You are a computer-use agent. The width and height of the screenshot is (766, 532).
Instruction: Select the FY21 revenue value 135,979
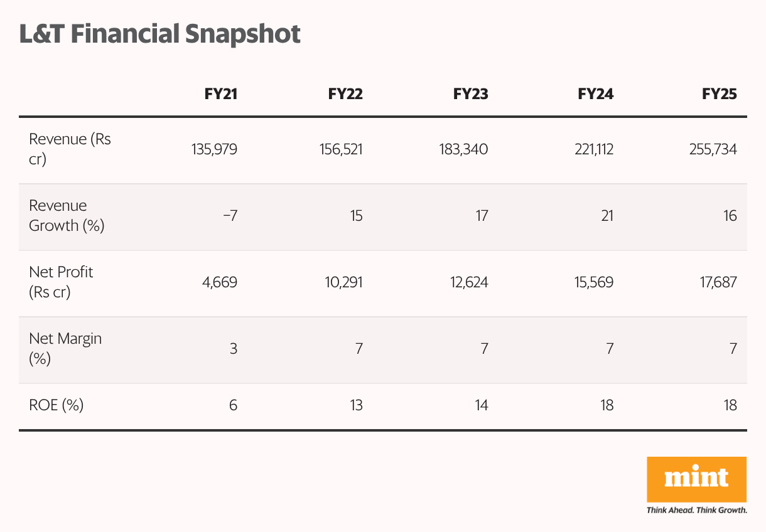click(x=213, y=149)
